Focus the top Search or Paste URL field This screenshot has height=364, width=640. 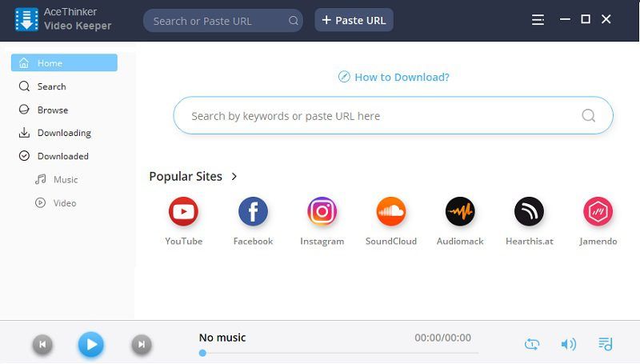223,21
